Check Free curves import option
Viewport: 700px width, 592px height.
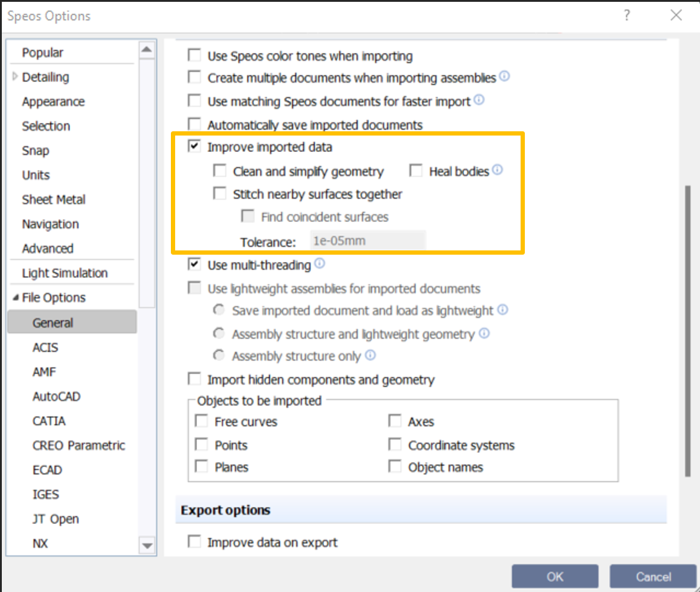tap(201, 421)
